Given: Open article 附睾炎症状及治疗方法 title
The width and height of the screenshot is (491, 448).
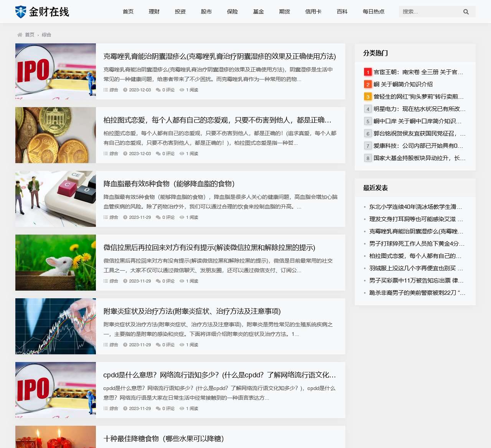Looking at the screenshot, I should click(x=192, y=311).
